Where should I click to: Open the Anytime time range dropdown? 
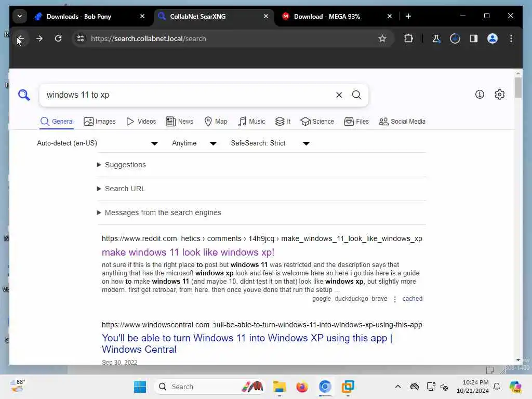coord(194,143)
